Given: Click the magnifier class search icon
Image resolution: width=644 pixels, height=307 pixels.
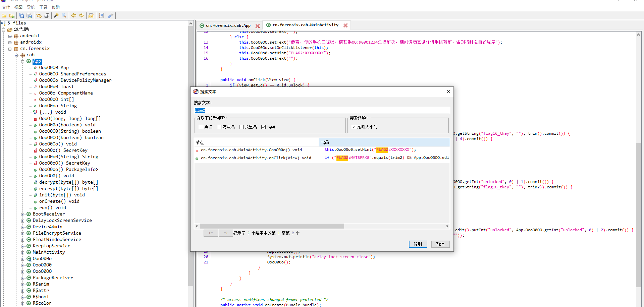Looking at the screenshot, I should pos(64,15).
